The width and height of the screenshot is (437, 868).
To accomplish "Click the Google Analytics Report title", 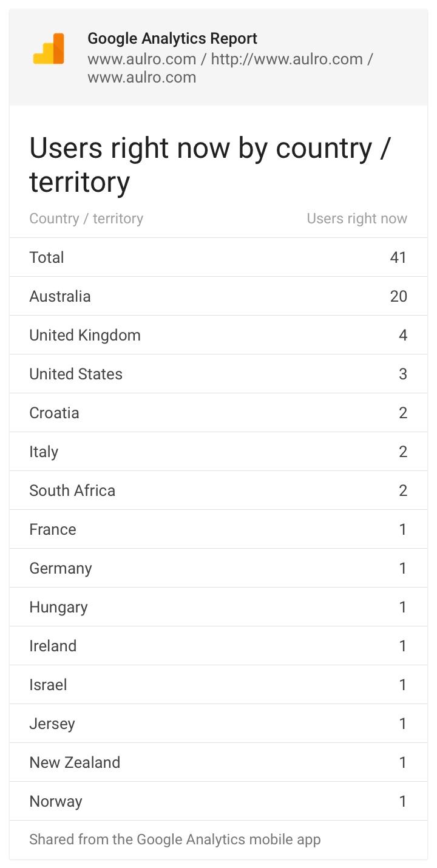I will click(x=172, y=38).
